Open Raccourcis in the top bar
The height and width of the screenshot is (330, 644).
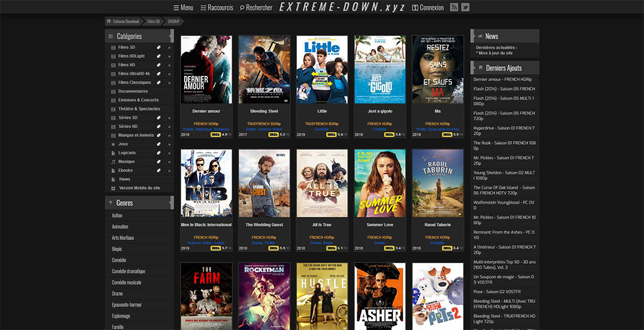pyautogui.click(x=217, y=7)
